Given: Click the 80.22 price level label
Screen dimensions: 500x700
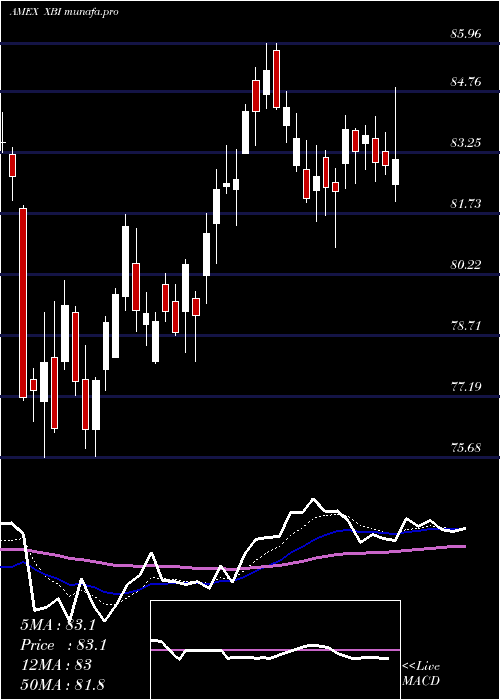Looking at the screenshot, I should [466, 265].
